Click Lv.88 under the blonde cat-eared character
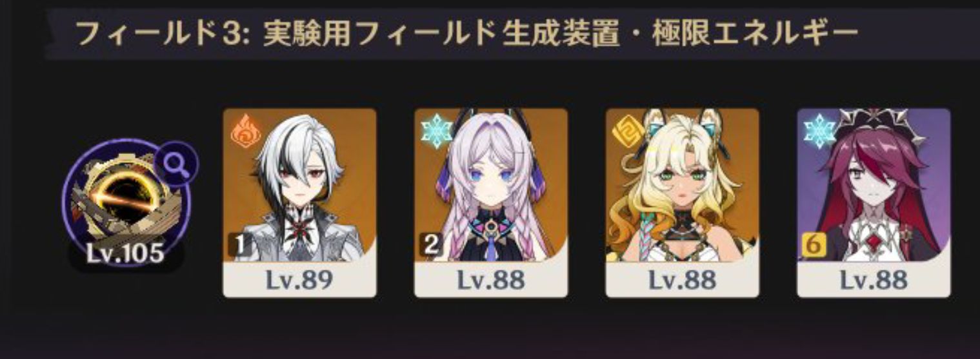Viewport: 980px width, 359px height. coord(682,280)
